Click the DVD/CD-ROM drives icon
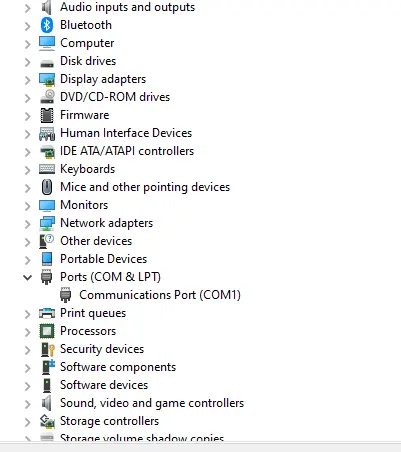 pyautogui.click(x=47, y=97)
